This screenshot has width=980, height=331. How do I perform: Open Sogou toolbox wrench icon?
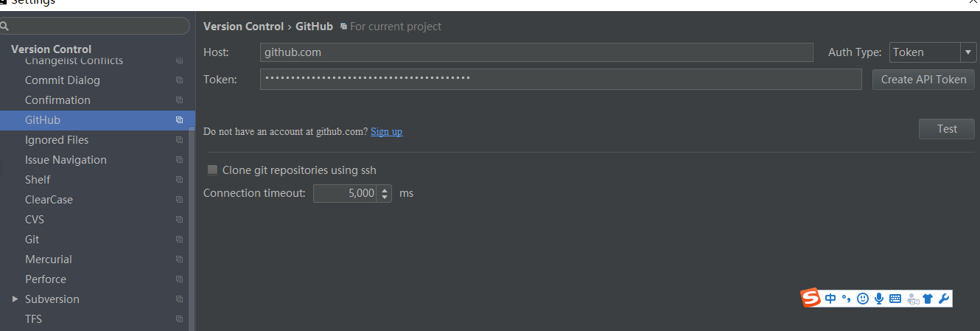point(944,299)
